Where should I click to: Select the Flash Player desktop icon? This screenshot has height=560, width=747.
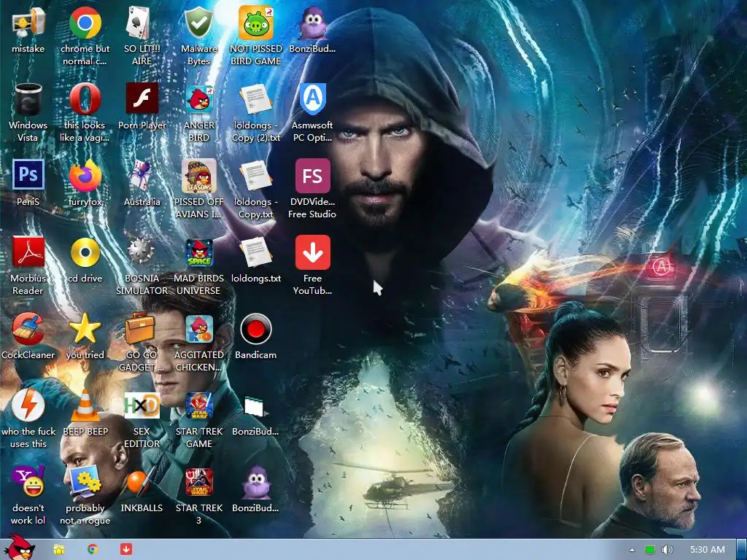click(x=142, y=98)
